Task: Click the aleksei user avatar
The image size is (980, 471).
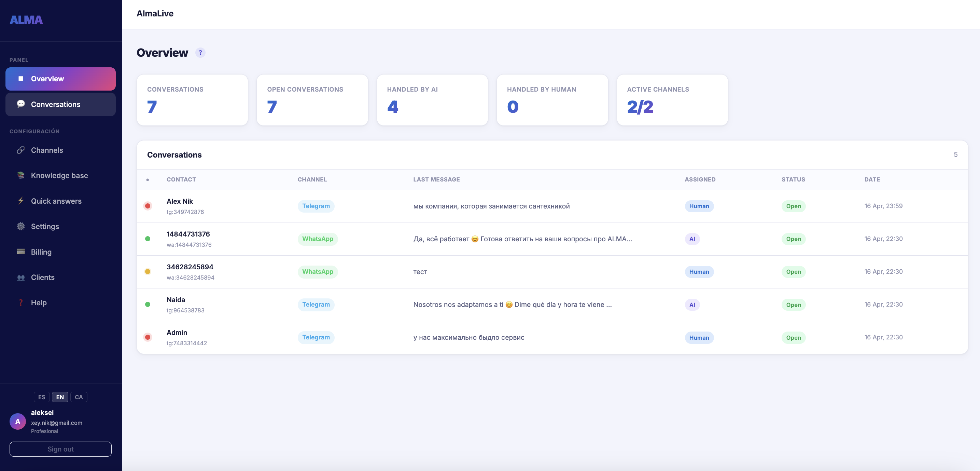Action: click(x=17, y=421)
